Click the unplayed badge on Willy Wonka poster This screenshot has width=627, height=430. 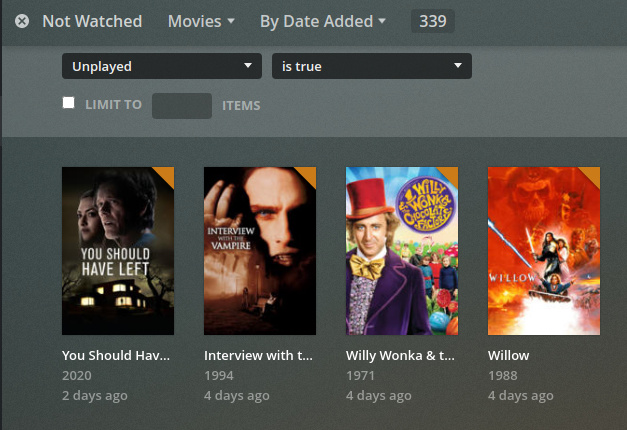(x=450, y=174)
